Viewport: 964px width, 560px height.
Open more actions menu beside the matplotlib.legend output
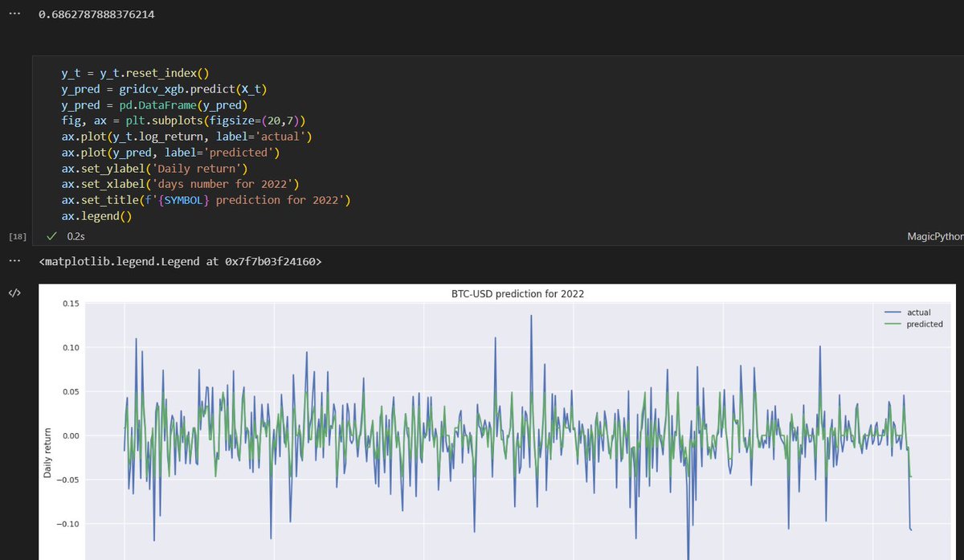click(x=14, y=260)
